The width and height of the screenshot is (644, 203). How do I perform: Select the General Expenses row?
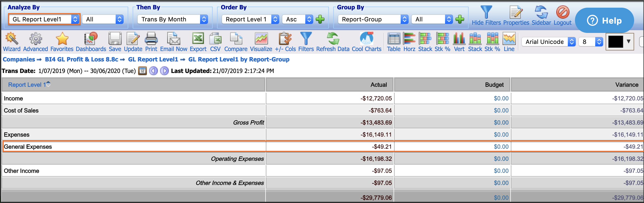click(x=323, y=146)
